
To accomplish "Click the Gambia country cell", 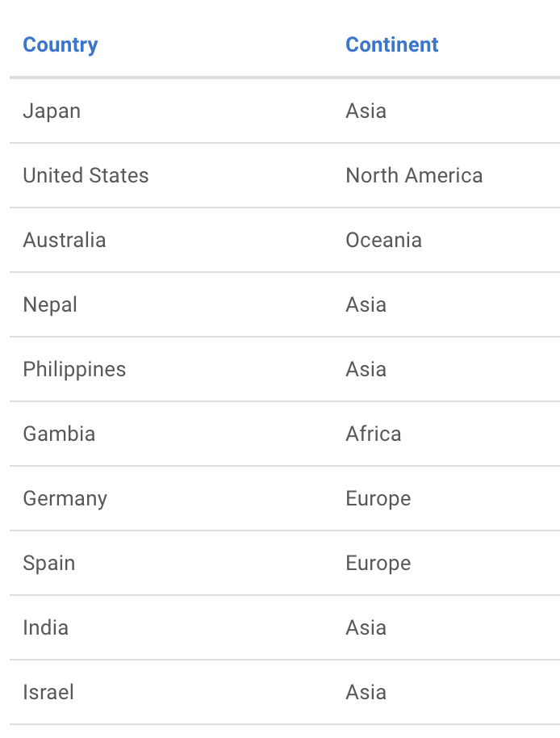I will 59,434.
